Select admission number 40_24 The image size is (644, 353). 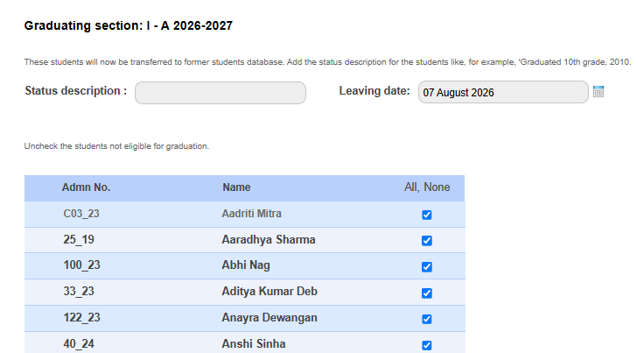coord(79,344)
